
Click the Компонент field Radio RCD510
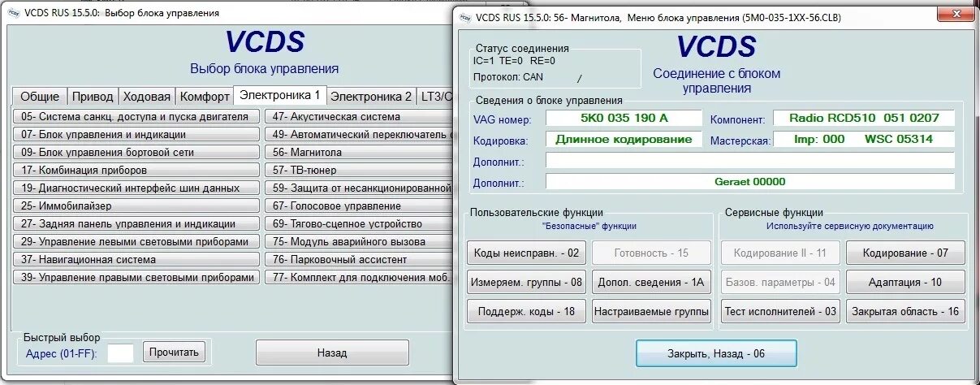[864, 119]
